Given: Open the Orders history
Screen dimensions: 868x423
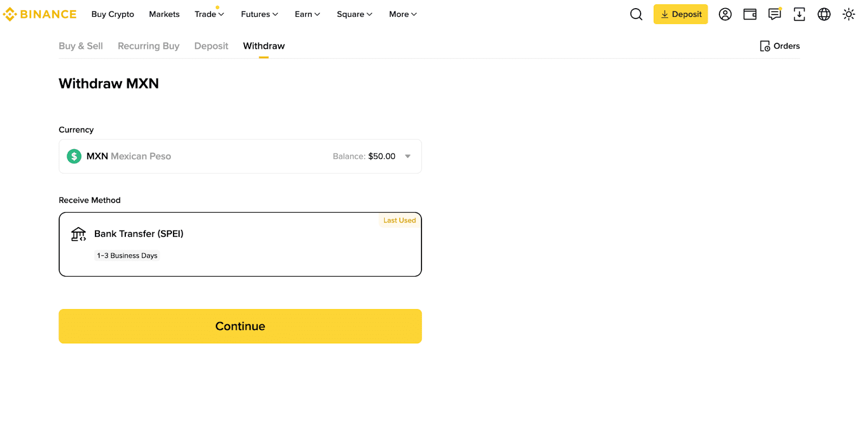Looking at the screenshot, I should (780, 46).
